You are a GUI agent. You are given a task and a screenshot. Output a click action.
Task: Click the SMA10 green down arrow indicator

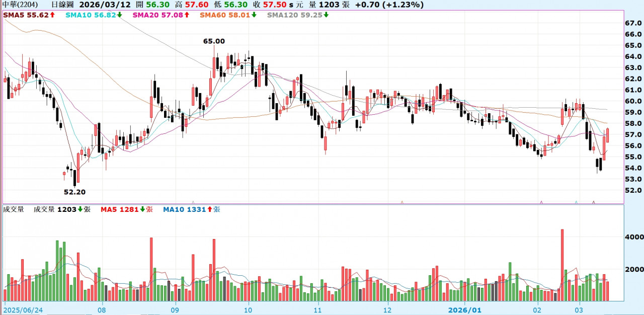point(120,15)
